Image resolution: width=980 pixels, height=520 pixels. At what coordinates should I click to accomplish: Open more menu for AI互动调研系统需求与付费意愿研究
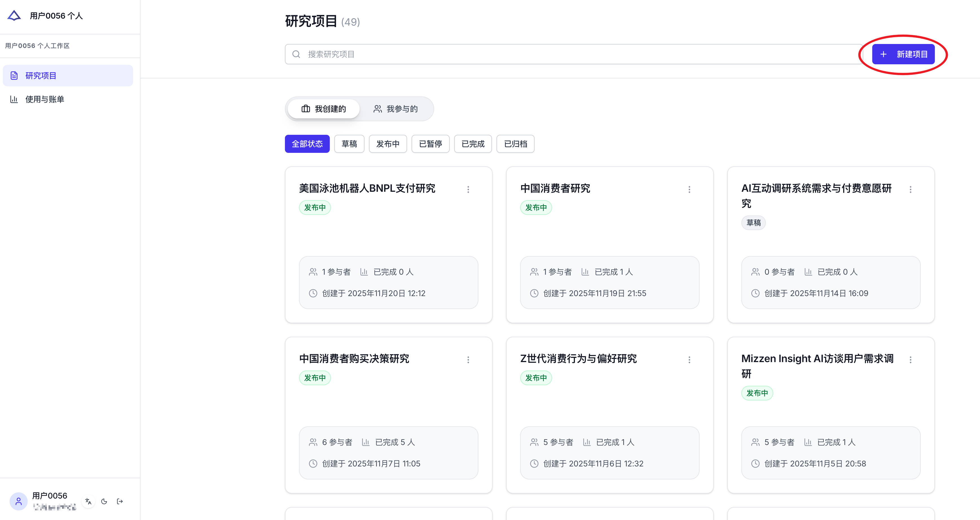click(x=910, y=189)
